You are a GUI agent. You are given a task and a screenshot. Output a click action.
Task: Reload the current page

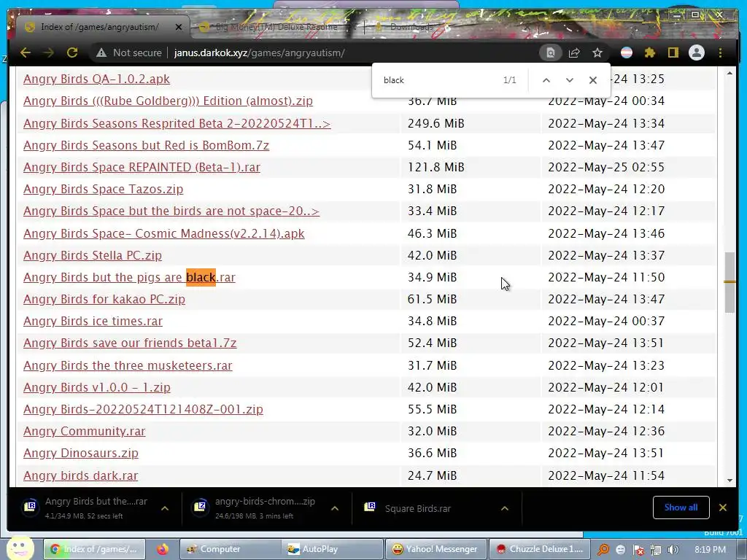(72, 52)
